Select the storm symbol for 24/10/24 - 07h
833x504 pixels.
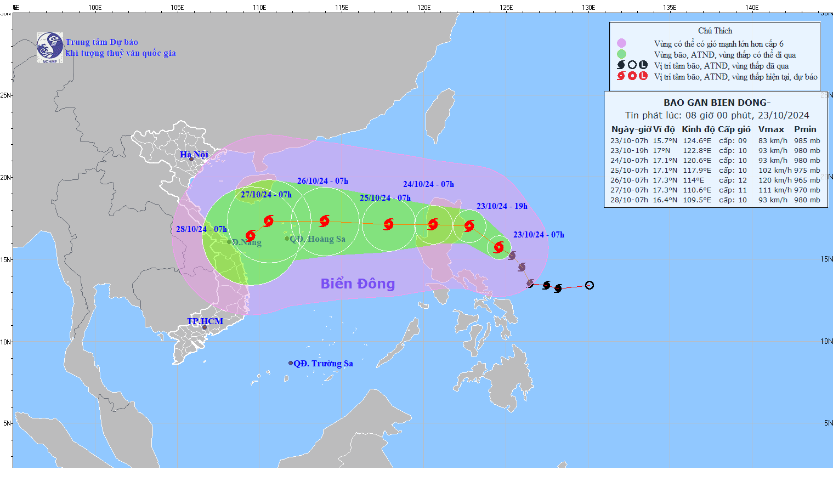[433, 224]
